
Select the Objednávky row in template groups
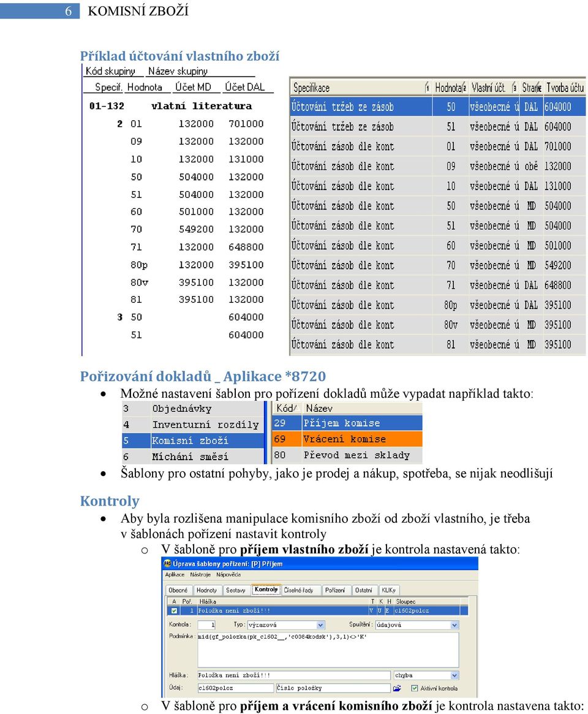coord(193,408)
